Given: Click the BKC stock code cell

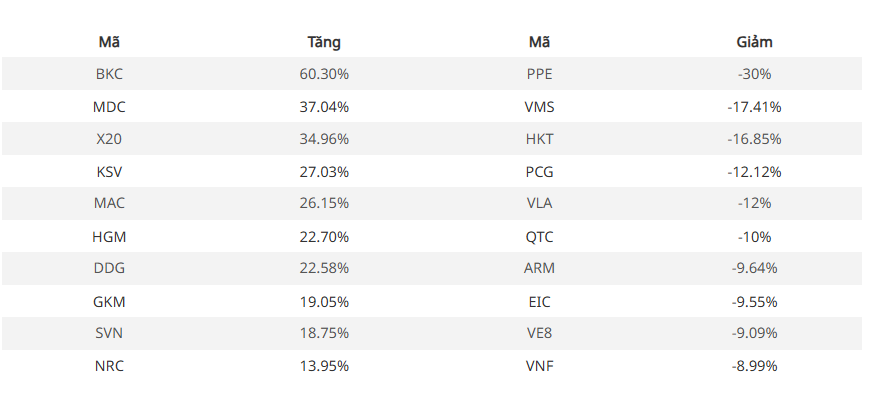Looking at the screenshot, I should 109,74.
